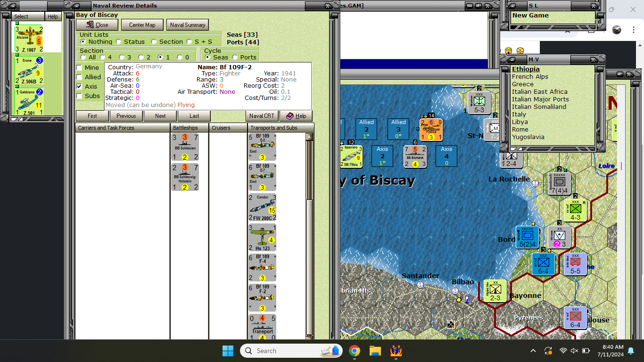Choose section 4 radio button
The width and height of the screenshot is (644, 362).
pos(103,57)
